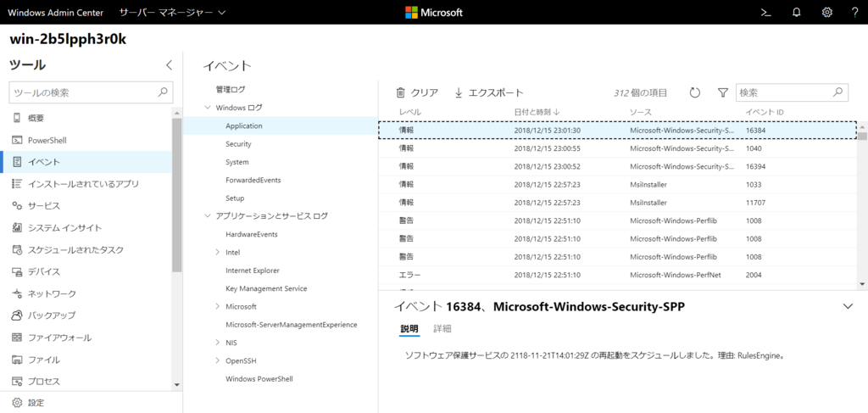This screenshot has width=868, height=413.
Task: Click the magnifier in event search box
Action: (x=838, y=92)
